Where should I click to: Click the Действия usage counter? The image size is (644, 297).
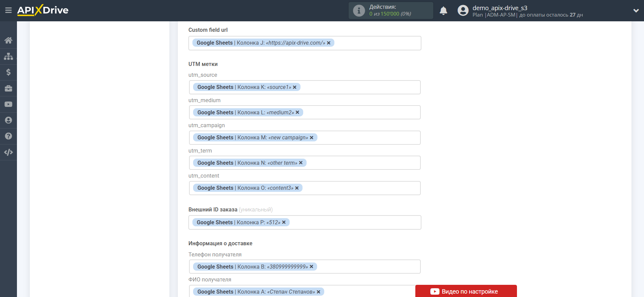pyautogui.click(x=390, y=10)
